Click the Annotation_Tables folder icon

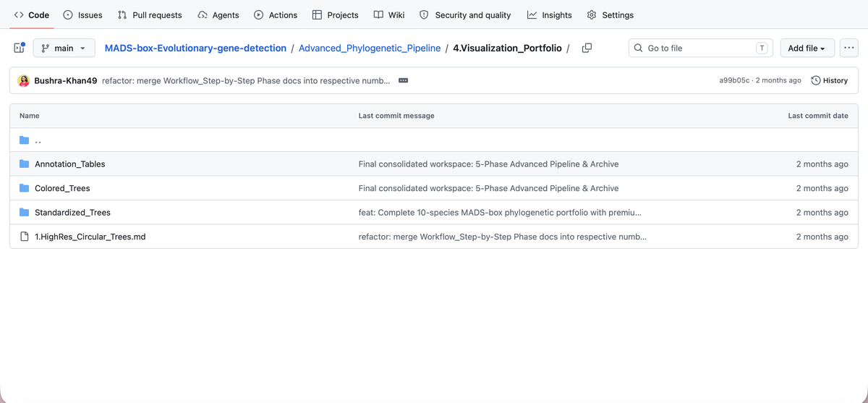24,164
